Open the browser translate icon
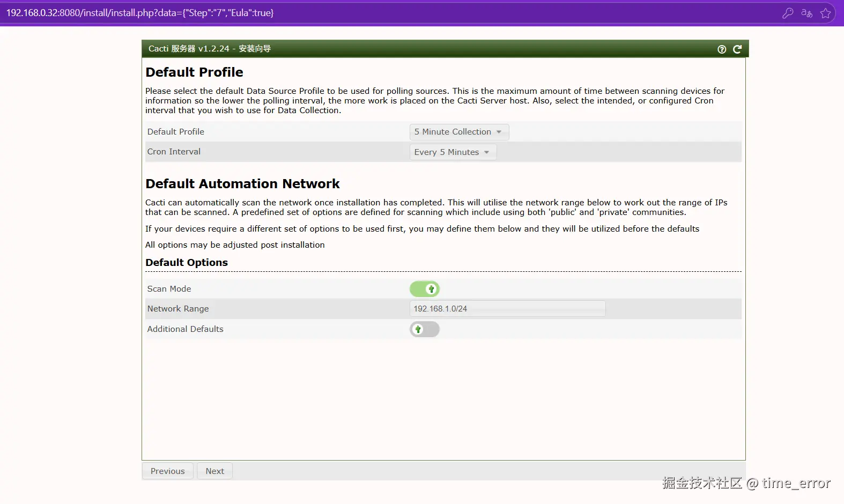Image resolution: width=844 pixels, height=504 pixels. (806, 13)
